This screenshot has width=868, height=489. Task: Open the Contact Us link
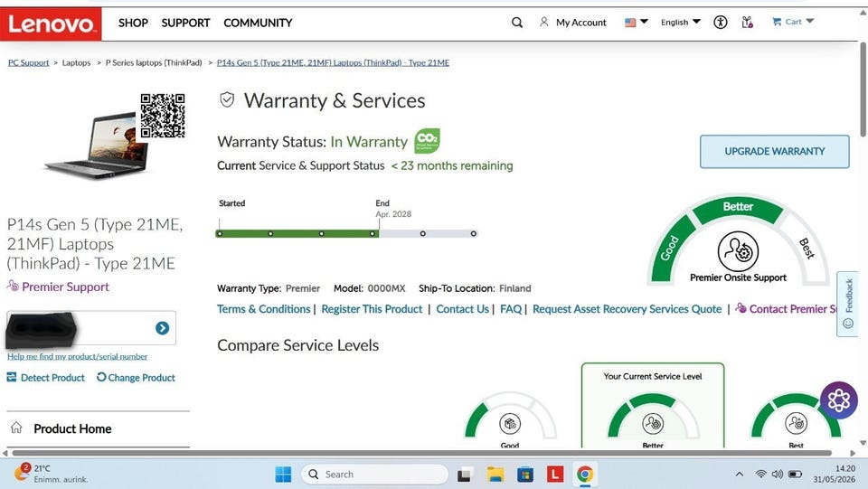[462, 309]
